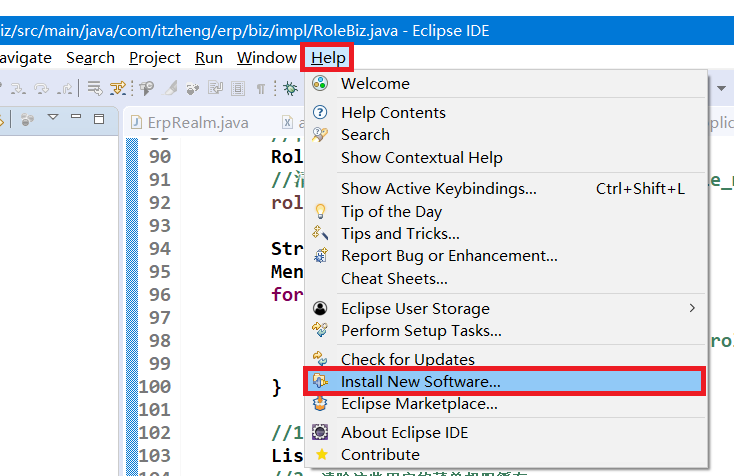This screenshot has height=476, width=734.
Task: Expand Eclipse User Storage submenu
Action: (505, 309)
